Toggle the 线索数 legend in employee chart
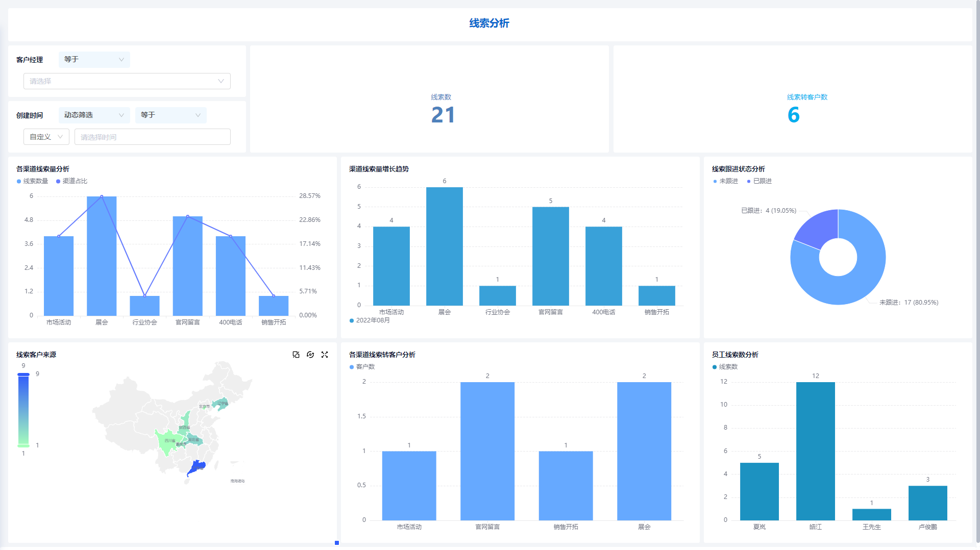Viewport: 980px width, 550px height. pos(725,367)
